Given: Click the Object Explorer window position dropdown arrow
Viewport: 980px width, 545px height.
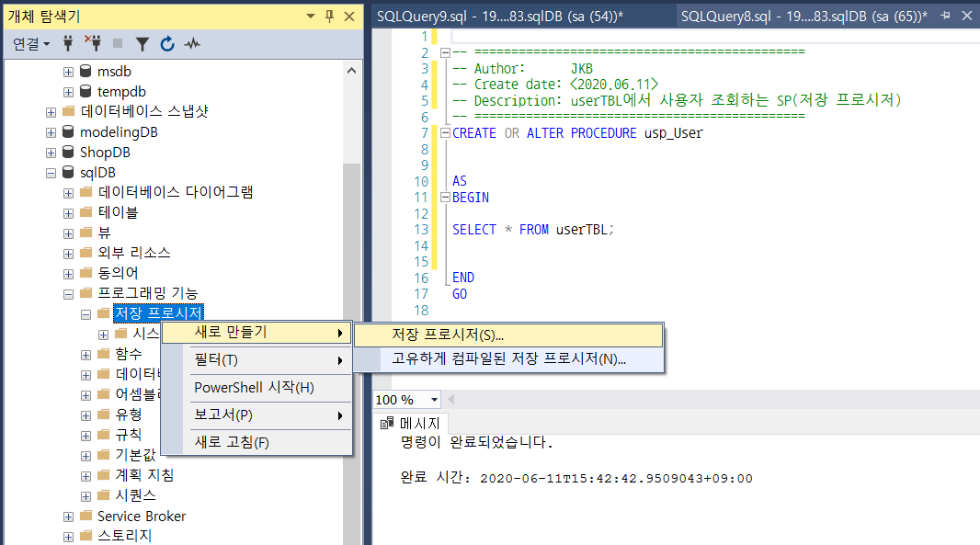Looking at the screenshot, I should (x=311, y=17).
